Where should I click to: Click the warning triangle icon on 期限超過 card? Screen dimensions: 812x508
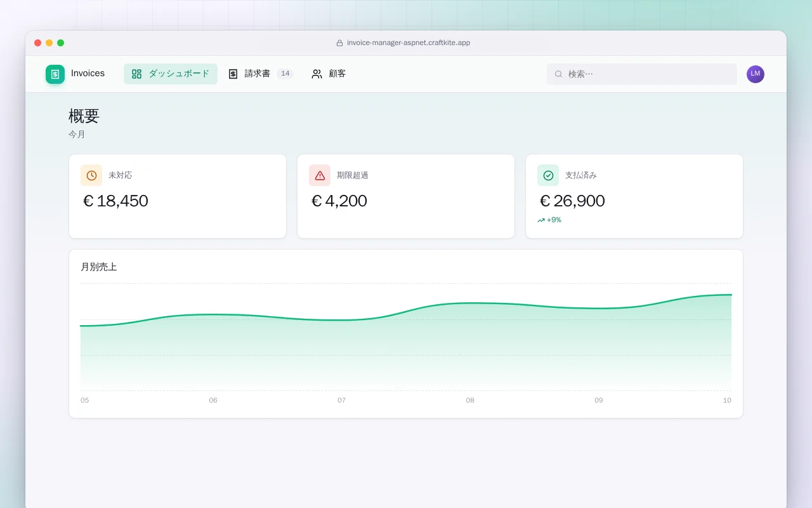pyautogui.click(x=320, y=175)
